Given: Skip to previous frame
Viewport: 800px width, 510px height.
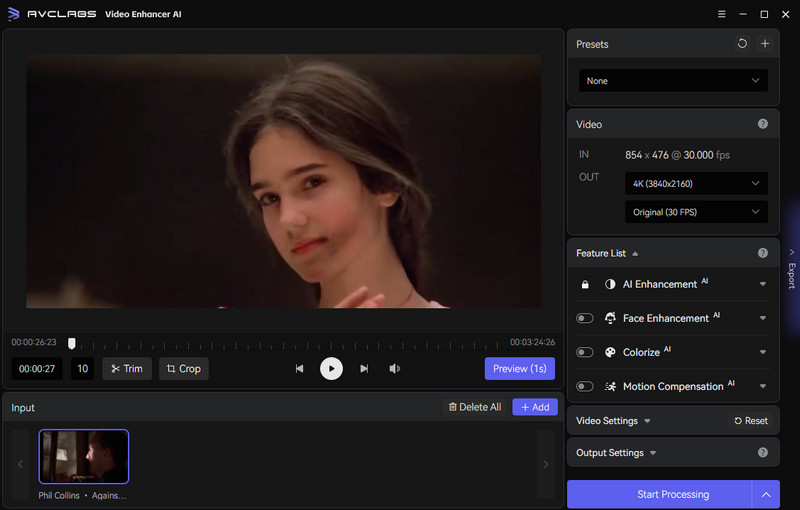Looking at the screenshot, I should tap(299, 369).
